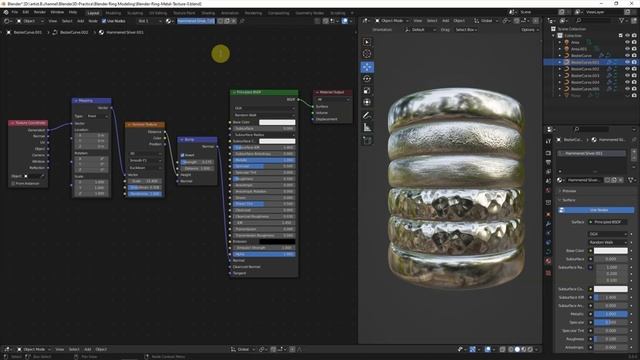Select the Measure tool in viewport toolbar
The width and height of the screenshot is (640, 360).
[x=367, y=128]
